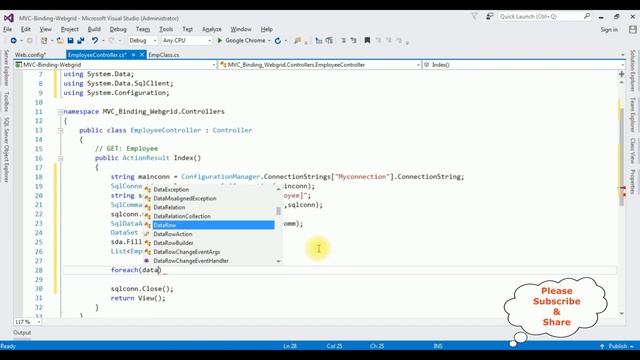640x360 pixels.
Task: Save the current file with the Save icon
Action: [70, 40]
